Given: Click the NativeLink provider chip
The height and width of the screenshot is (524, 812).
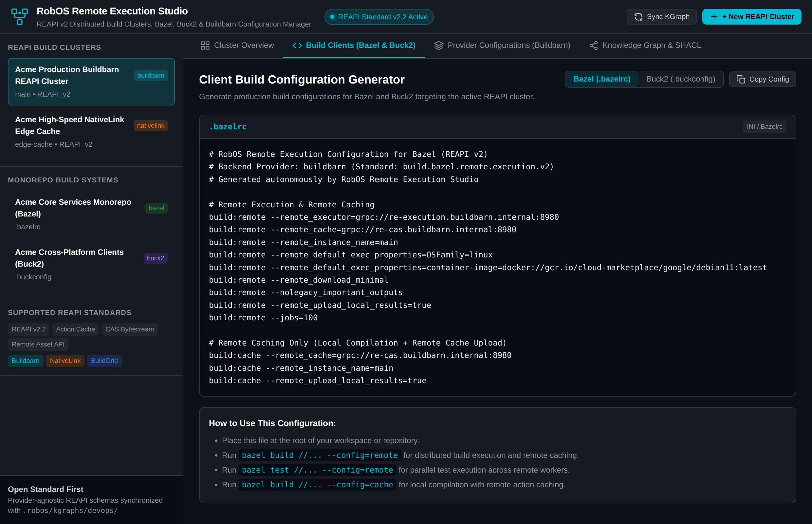Looking at the screenshot, I should pos(65,361).
